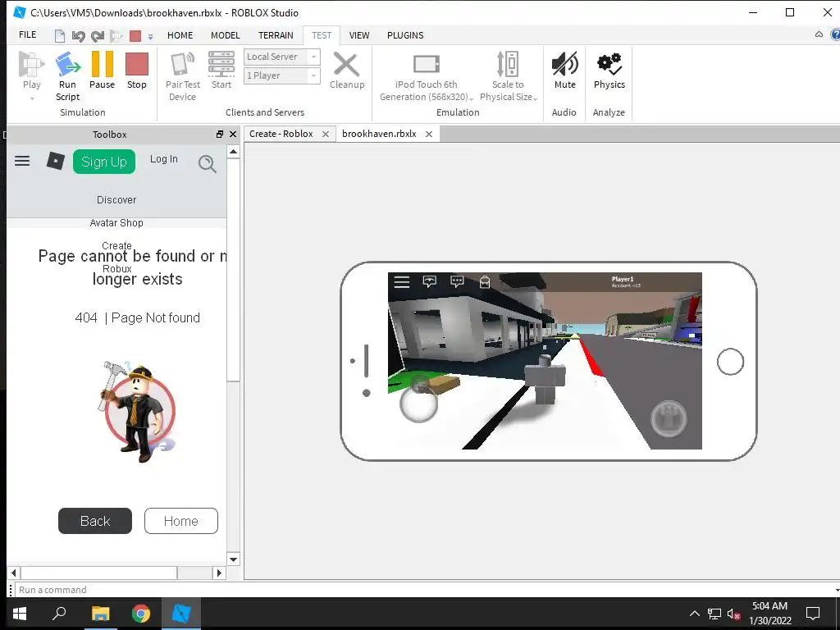
Task: Close the brookhaven.rbxlx tab
Action: [x=428, y=135]
